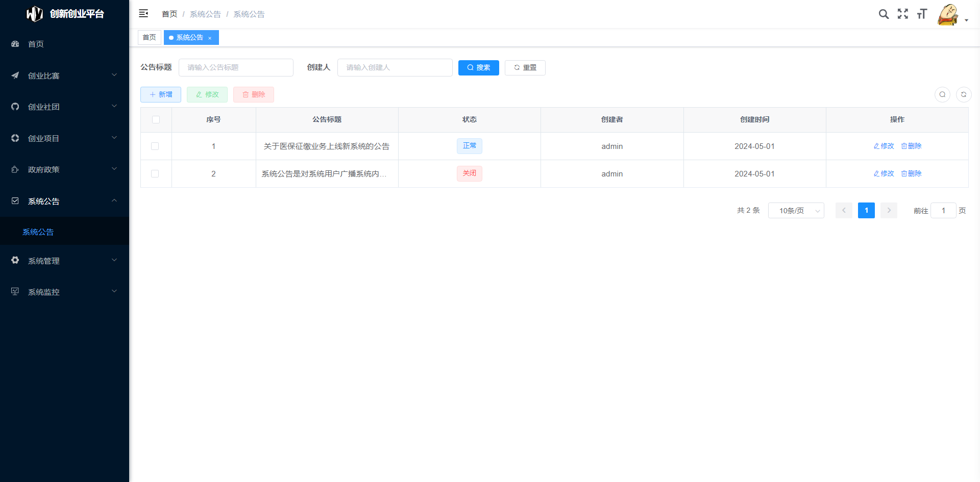
Task: Click the 关闭 status tag
Action: (470, 173)
